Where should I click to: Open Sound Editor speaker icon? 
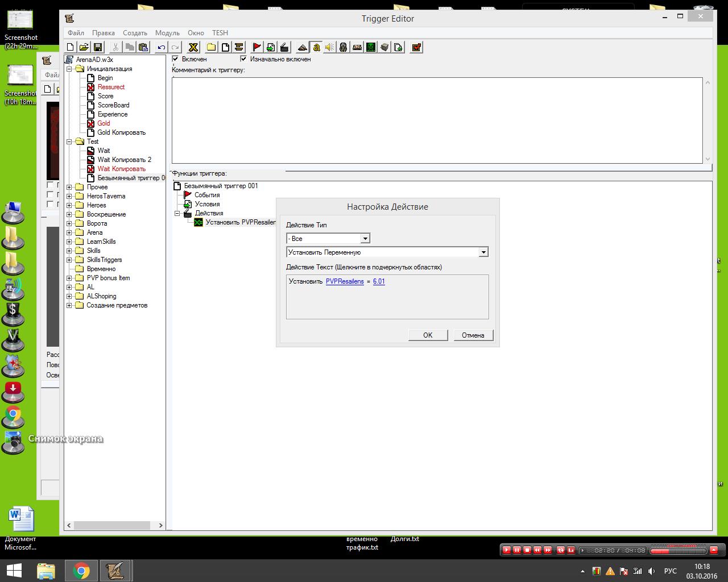pyautogui.click(x=330, y=47)
